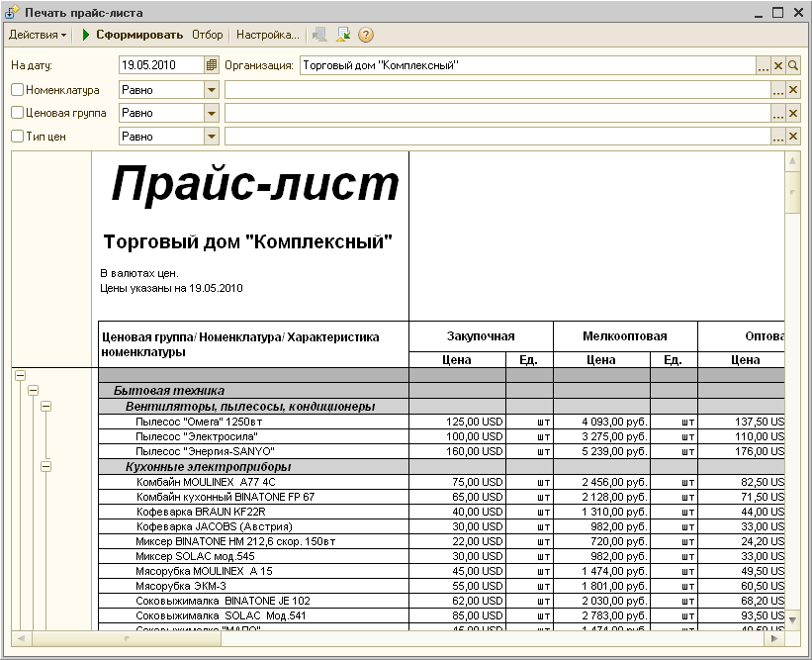The height and width of the screenshot is (660, 812).
Task: Open the Отбор filter panel
Action: point(207,35)
